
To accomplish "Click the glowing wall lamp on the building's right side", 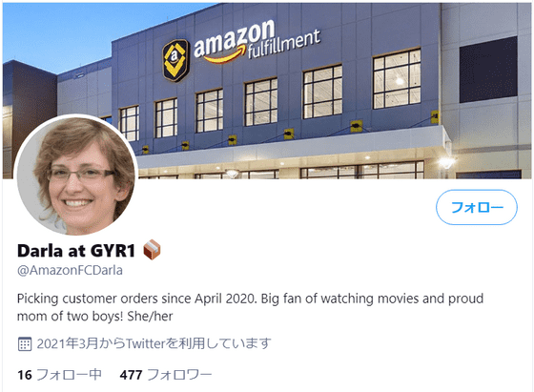I will coord(446,163).
